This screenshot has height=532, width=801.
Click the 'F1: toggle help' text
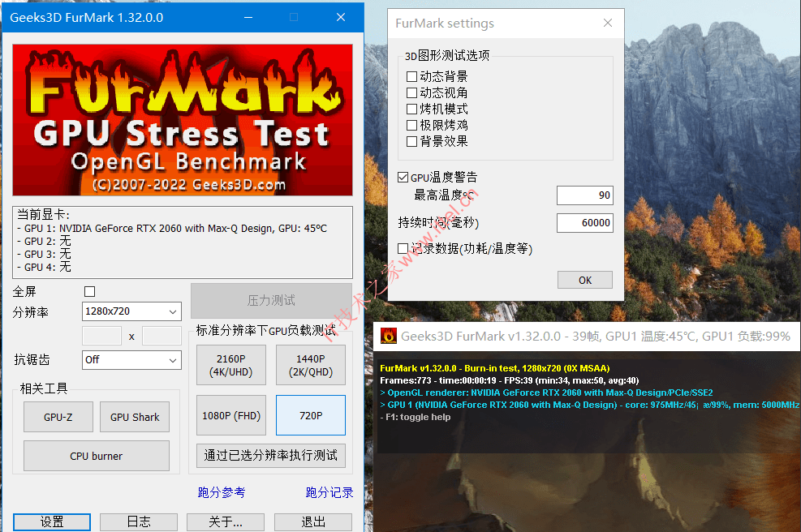coord(416,417)
